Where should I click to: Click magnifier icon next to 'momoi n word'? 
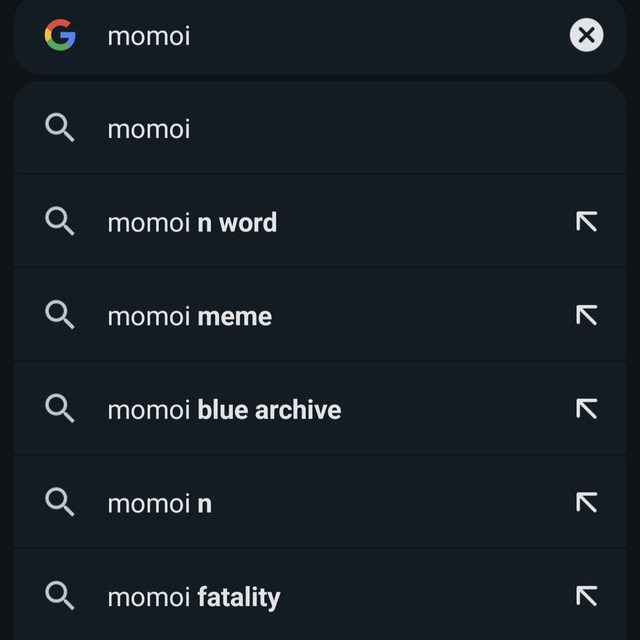60,221
